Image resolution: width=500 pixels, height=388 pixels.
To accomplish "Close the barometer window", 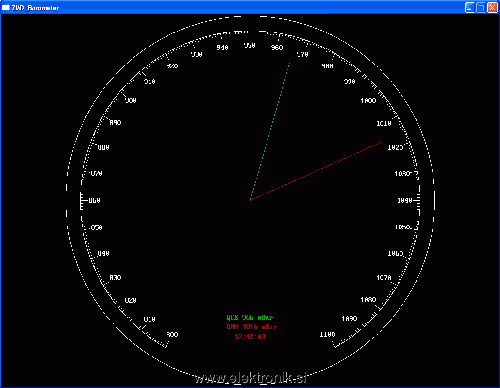I will point(492,7).
